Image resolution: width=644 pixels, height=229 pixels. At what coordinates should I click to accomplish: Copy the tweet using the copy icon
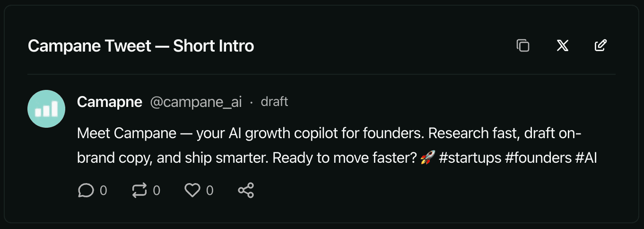tap(522, 45)
